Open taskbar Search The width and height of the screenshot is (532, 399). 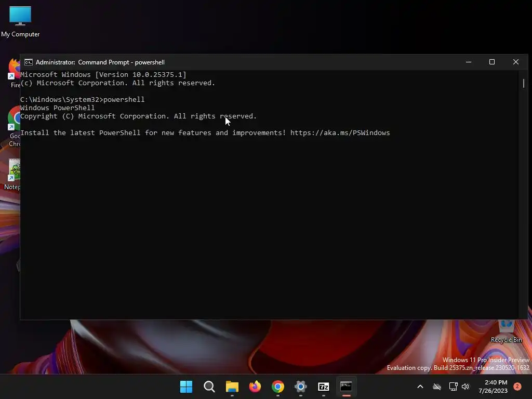pos(209,387)
